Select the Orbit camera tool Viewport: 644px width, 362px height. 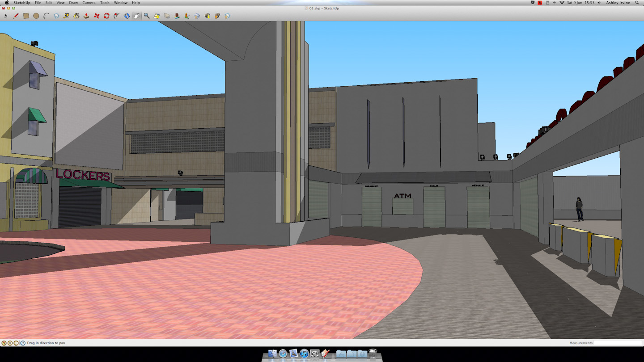127,16
